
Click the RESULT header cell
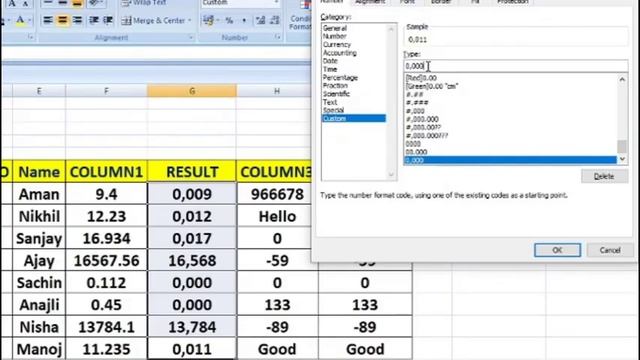pos(192,172)
